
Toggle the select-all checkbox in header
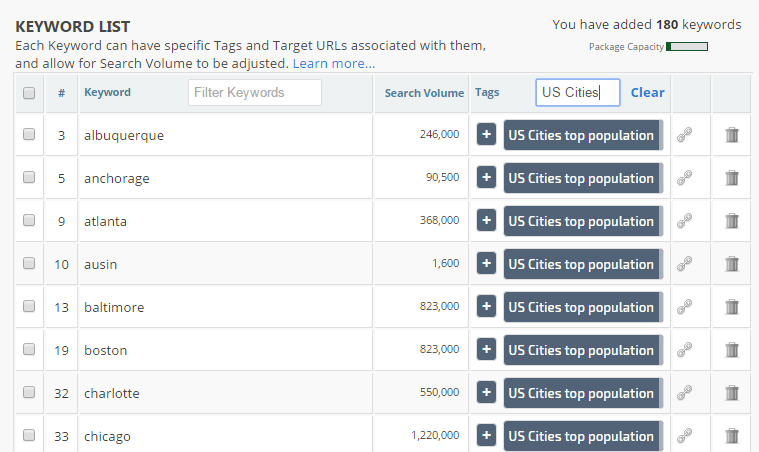29,93
